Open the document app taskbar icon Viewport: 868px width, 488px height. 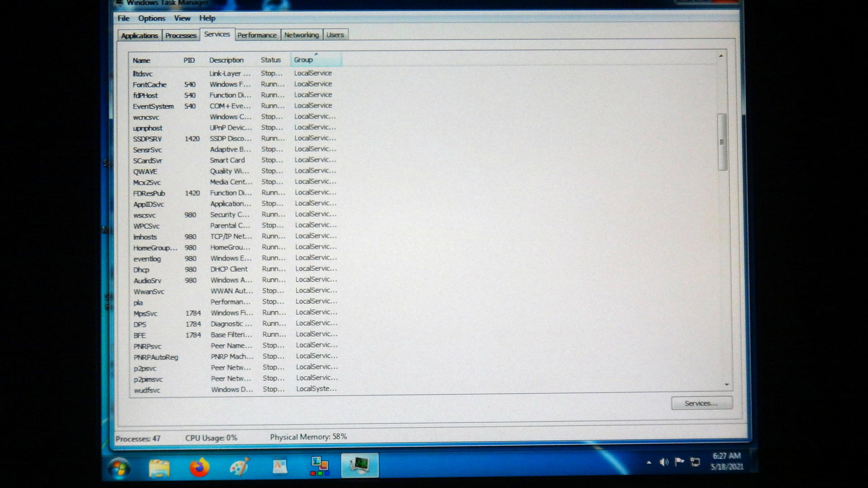(280, 466)
